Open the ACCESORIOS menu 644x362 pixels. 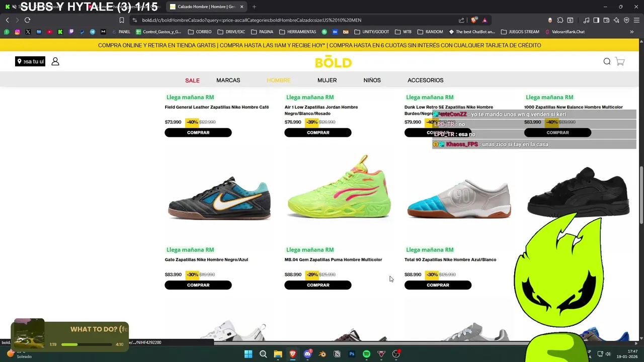[x=425, y=80]
